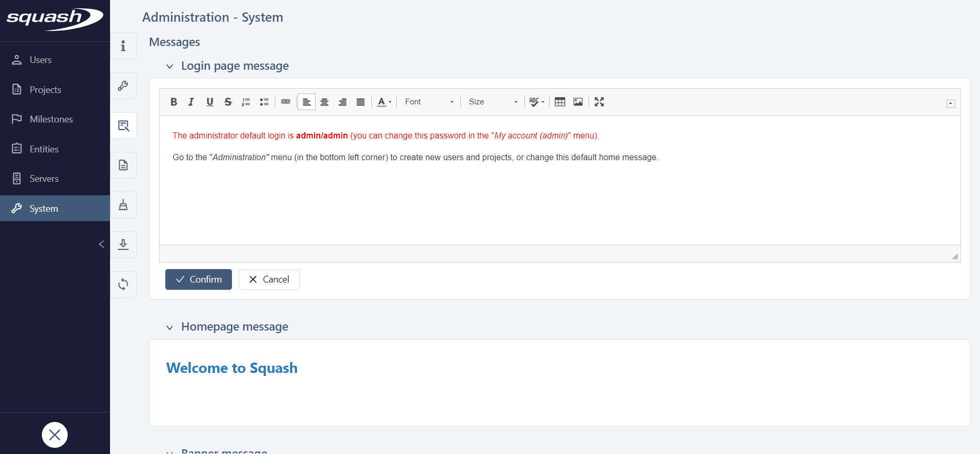Screen dimensions: 980x454
Task: Confirm the login page message
Action: [x=198, y=279]
